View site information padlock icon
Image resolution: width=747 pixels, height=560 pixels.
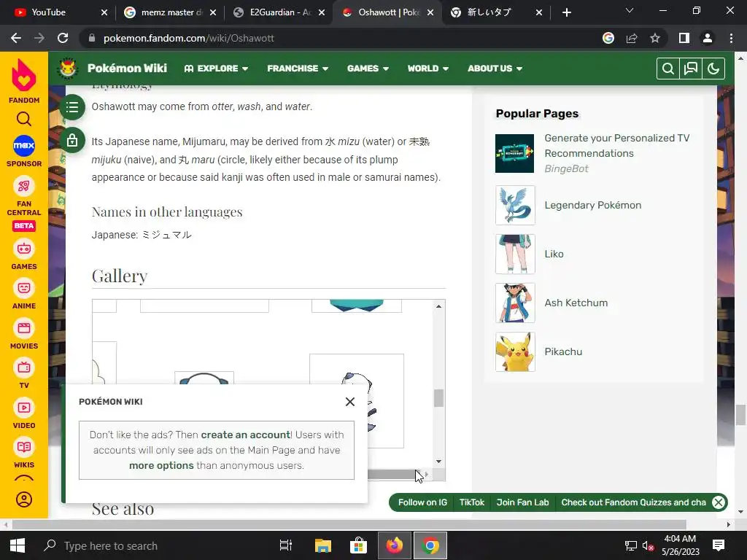click(x=92, y=38)
